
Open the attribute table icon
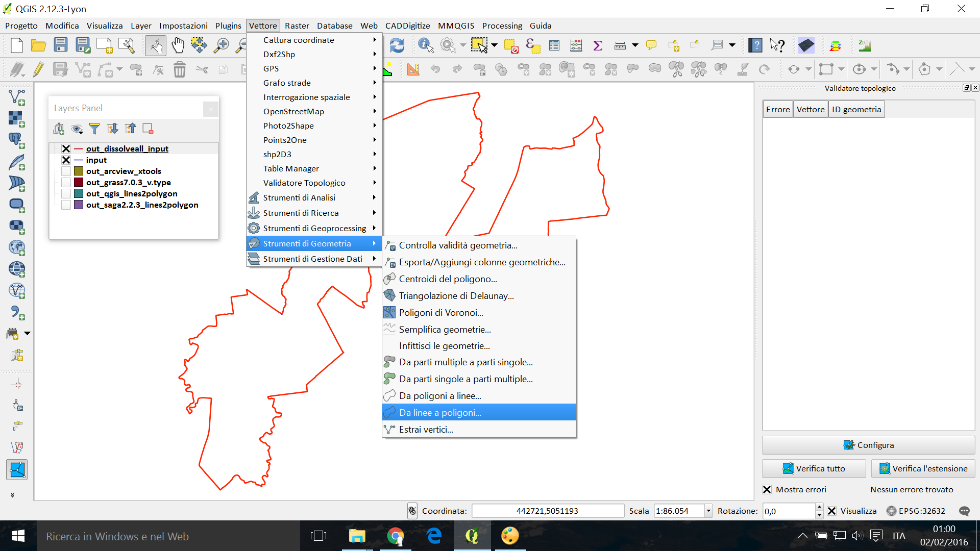tap(554, 45)
